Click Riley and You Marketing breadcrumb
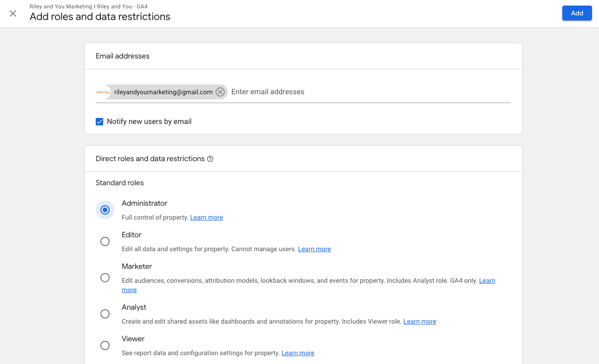This screenshot has height=364, width=599. pos(61,6)
